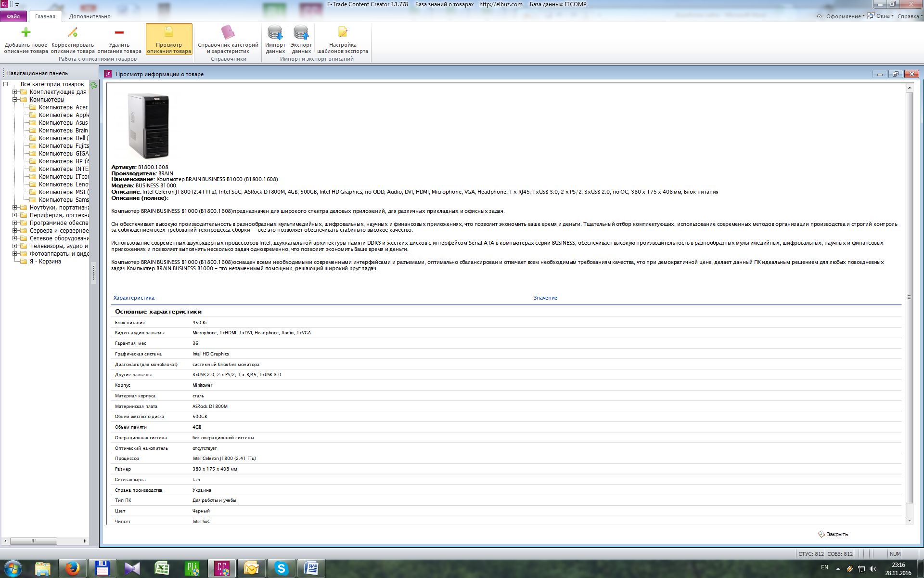Click the NUM indicator in the status bar
924x578 pixels.
click(895, 554)
